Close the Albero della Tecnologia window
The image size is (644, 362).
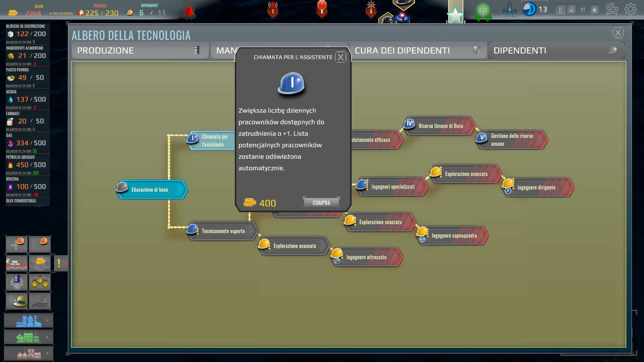pos(618,33)
